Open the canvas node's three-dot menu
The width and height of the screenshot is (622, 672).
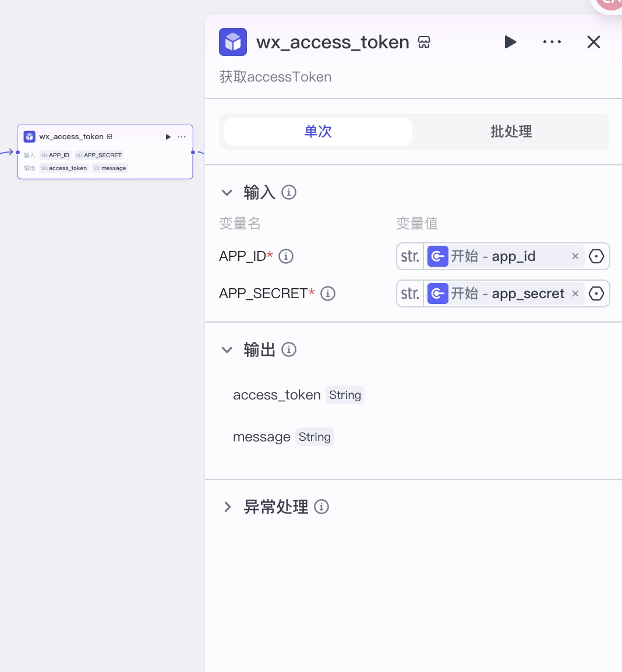(182, 137)
